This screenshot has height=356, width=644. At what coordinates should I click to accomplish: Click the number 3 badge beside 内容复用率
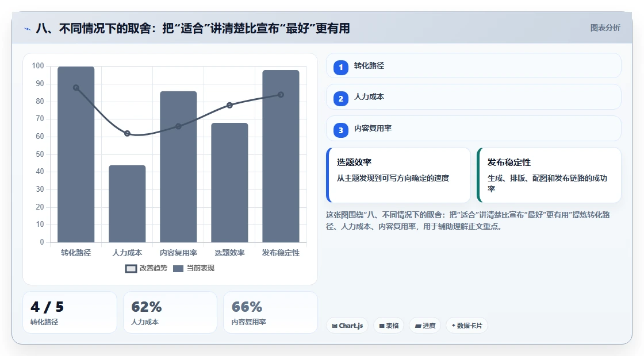(341, 130)
